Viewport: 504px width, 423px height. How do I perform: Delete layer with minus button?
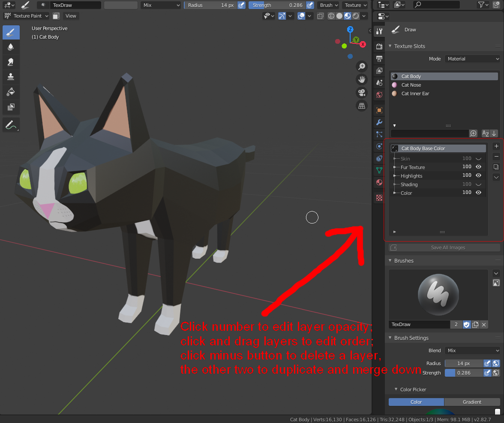click(x=496, y=157)
